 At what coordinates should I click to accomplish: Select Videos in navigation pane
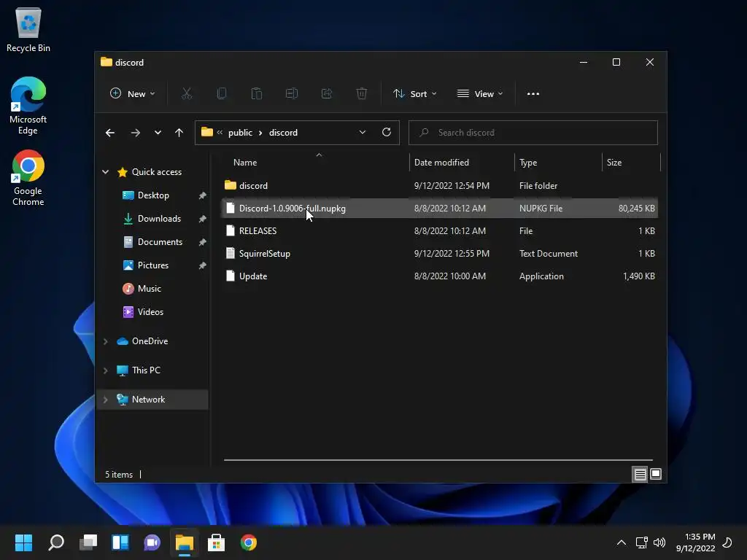[150, 312]
